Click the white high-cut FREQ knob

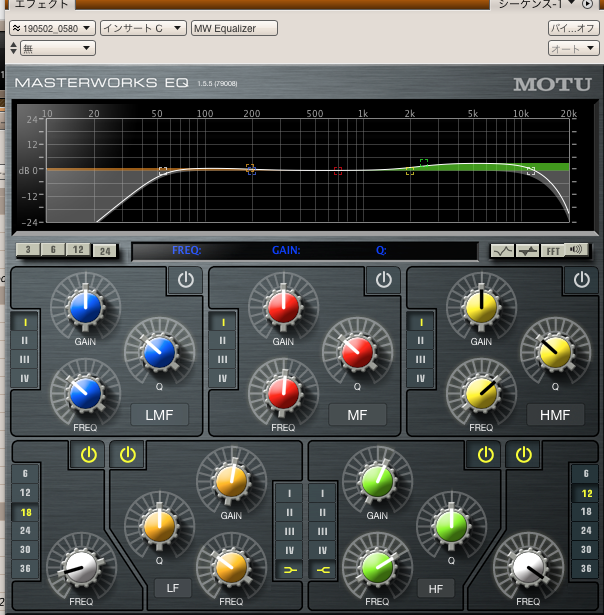coord(528,568)
